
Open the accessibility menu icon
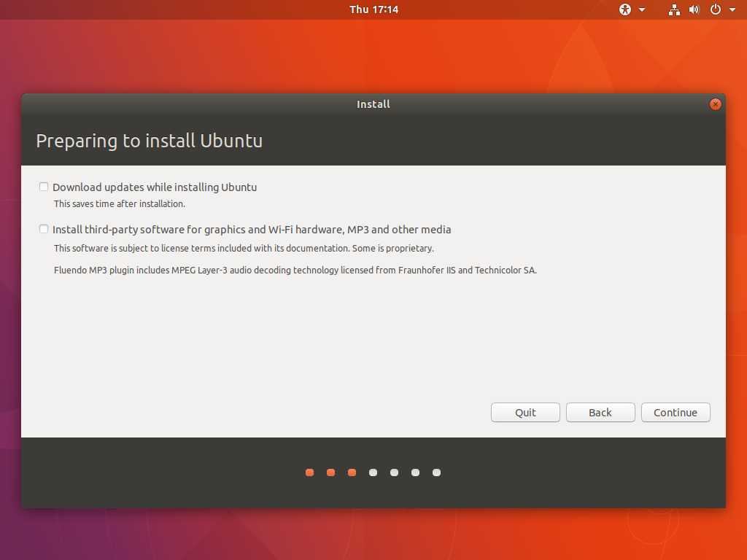[625, 9]
